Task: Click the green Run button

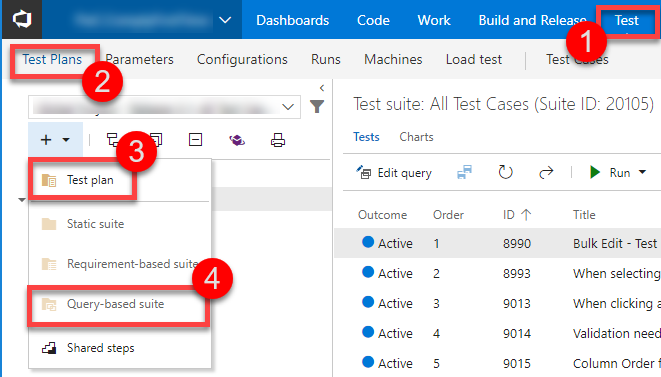Action: pyautogui.click(x=610, y=172)
